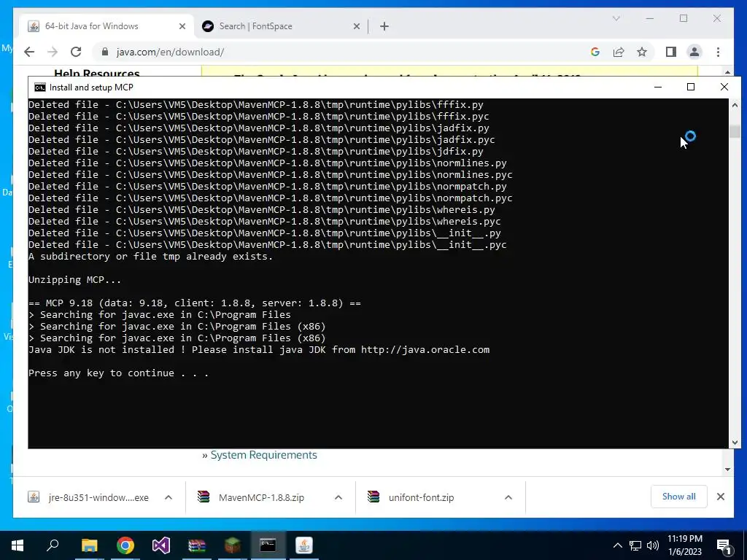The width and height of the screenshot is (747, 560).
Task: Switch to 64-bit Java for Windows tab
Action: pyautogui.click(x=107, y=26)
